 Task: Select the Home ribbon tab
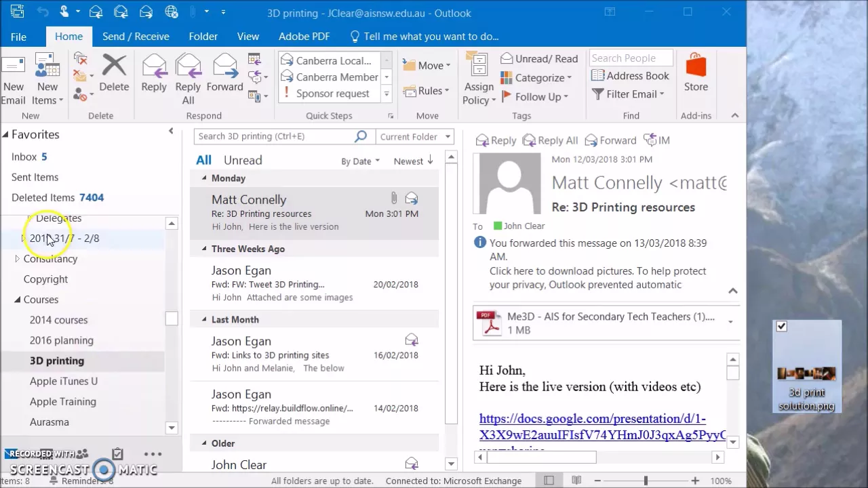[68, 37]
